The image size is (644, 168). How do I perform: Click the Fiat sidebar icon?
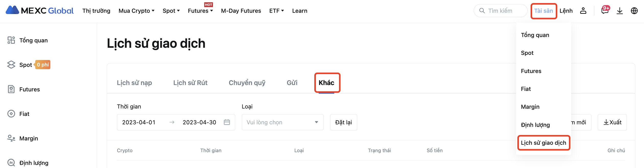tap(11, 114)
